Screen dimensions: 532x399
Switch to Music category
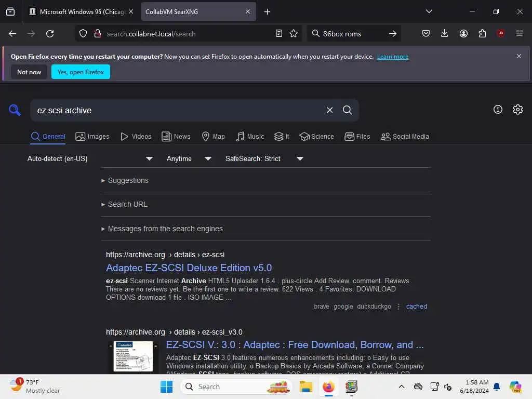pos(250,137)
